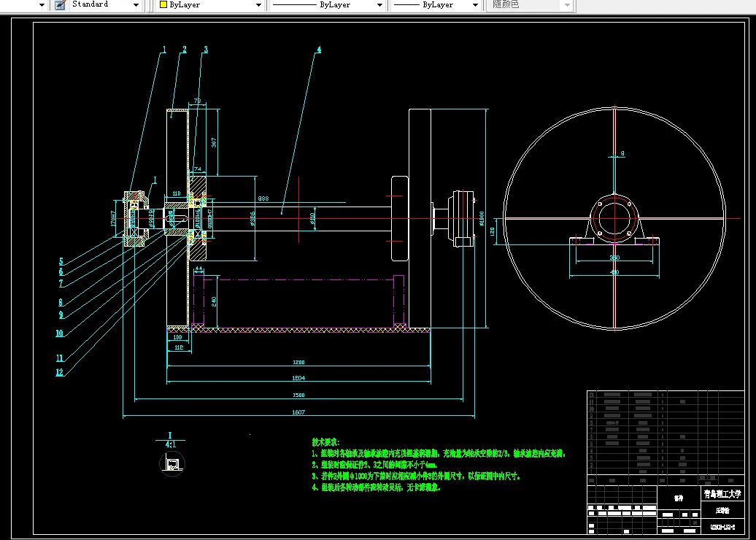Select part balloon number 9 label
Image resolution: width=756 pixels, height=540 pixels.
(61, 315)
